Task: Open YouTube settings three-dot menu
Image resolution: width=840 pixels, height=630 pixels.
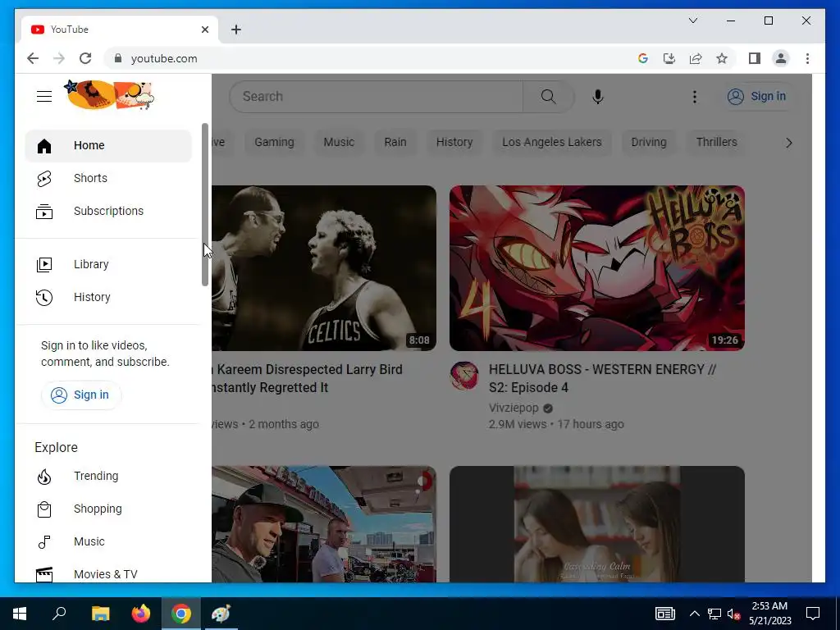Action: click(x=694, y=97)
